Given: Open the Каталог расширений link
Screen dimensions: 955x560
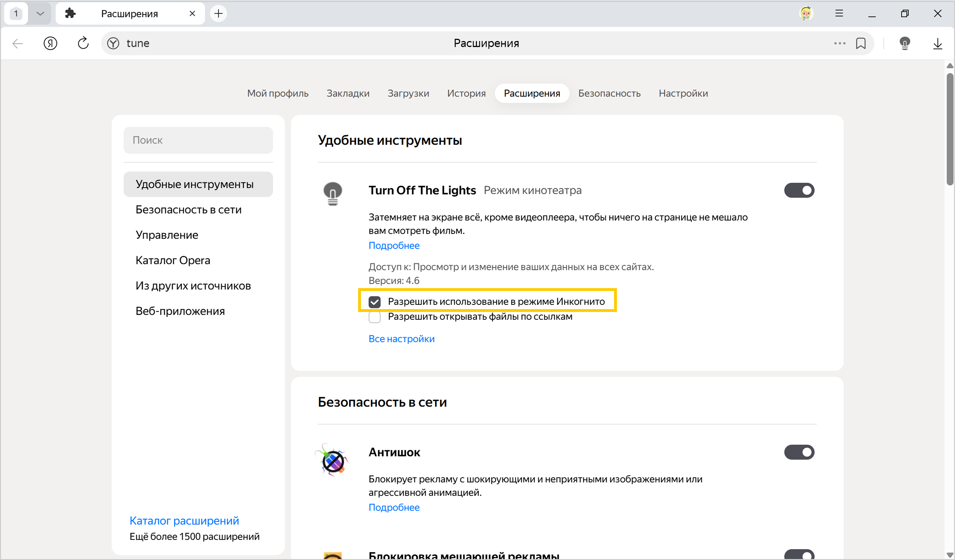Looking at the screenshot, I should [184, 521].
